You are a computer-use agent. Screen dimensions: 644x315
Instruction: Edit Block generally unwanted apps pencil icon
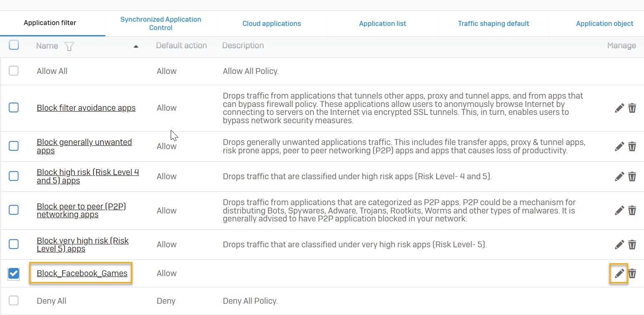pyautogui.click(x=619, y=146)
